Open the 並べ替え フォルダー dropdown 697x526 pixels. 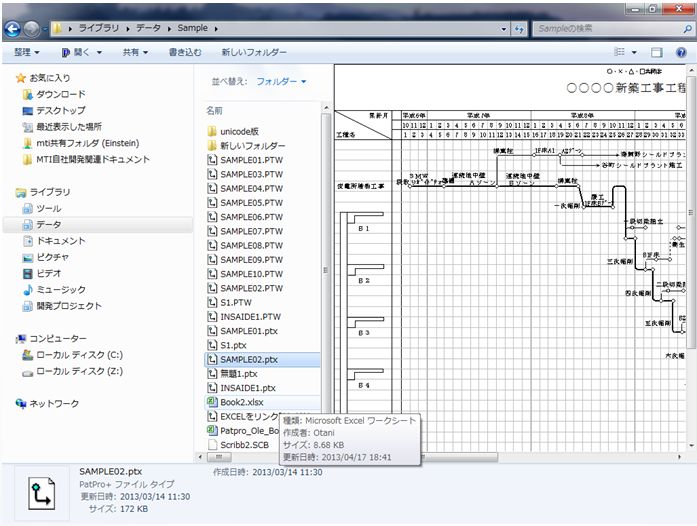pos(281,81)
